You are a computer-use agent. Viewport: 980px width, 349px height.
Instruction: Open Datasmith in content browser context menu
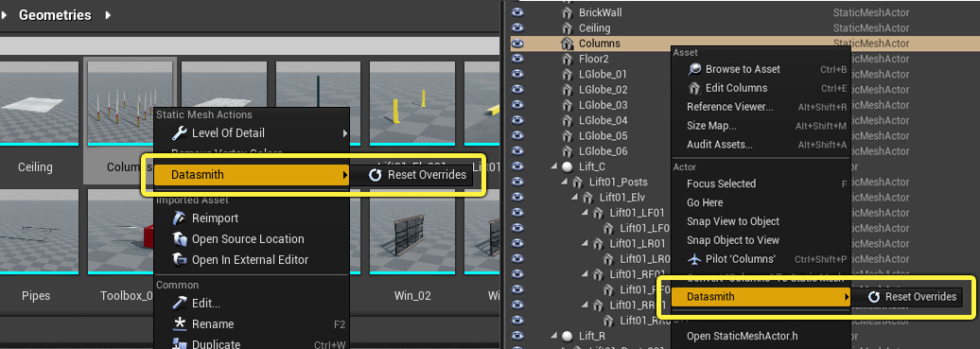[x=252, y=175]
